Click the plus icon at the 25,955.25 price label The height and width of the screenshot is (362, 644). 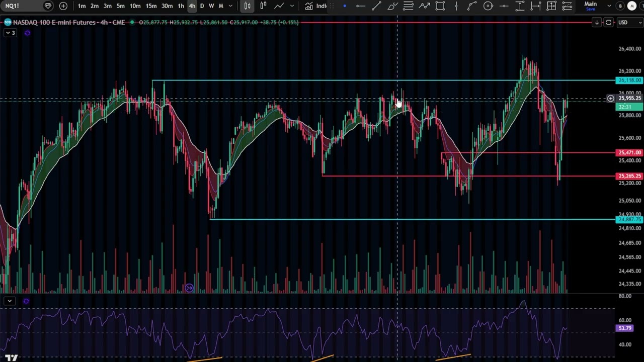610,99
